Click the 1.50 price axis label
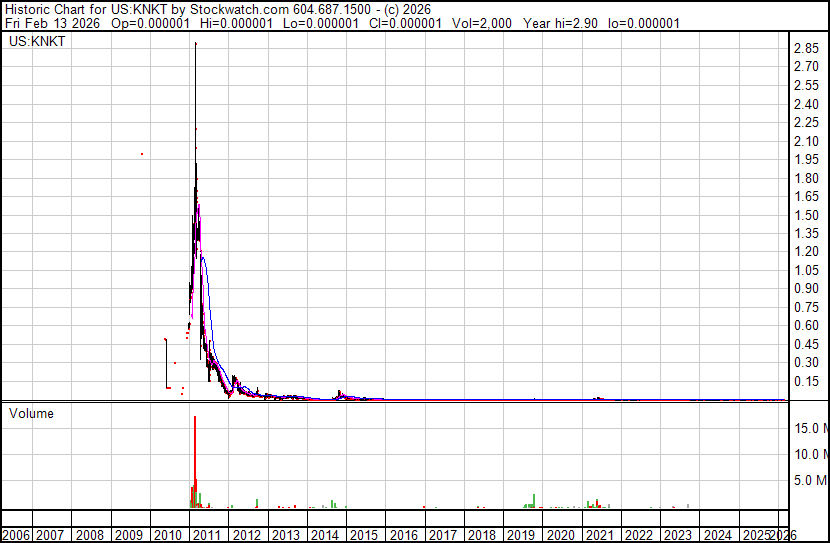830x543 pixels. coord(806,216)
